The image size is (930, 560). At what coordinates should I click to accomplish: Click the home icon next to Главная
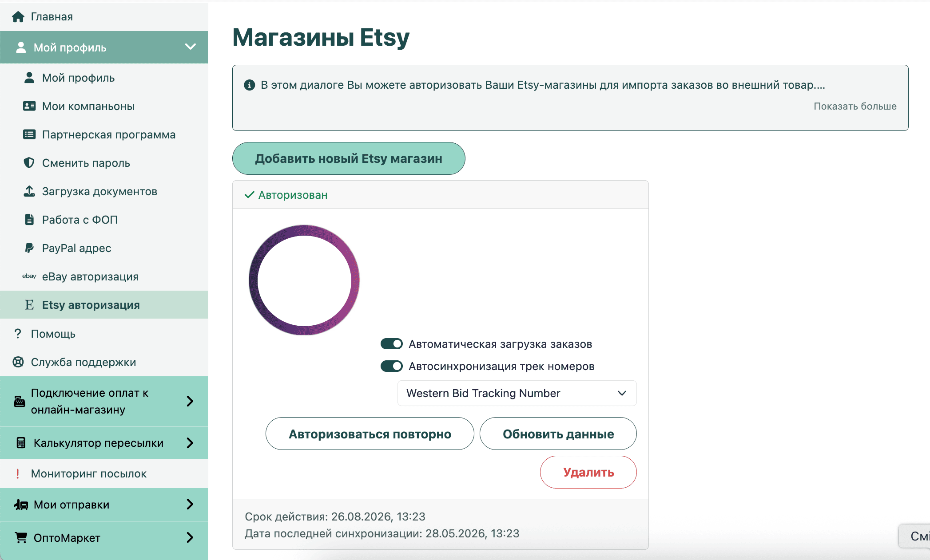point(18,17)
